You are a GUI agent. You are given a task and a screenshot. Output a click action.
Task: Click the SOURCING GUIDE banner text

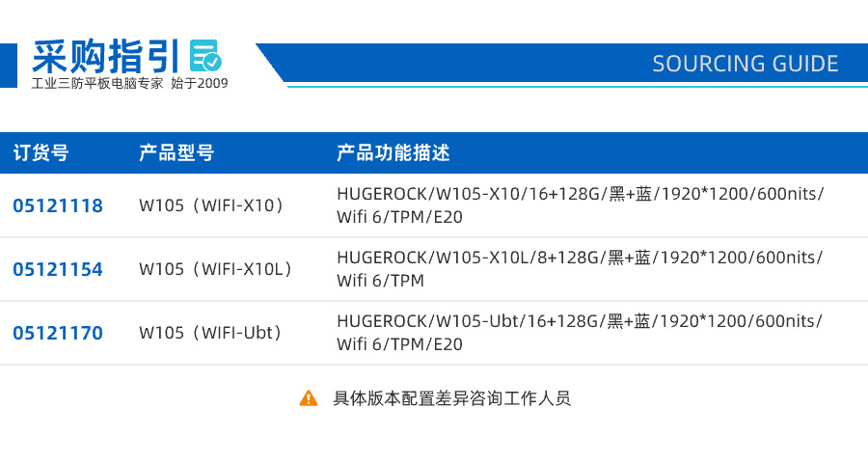pyautogui.click(x=746, y=64)
